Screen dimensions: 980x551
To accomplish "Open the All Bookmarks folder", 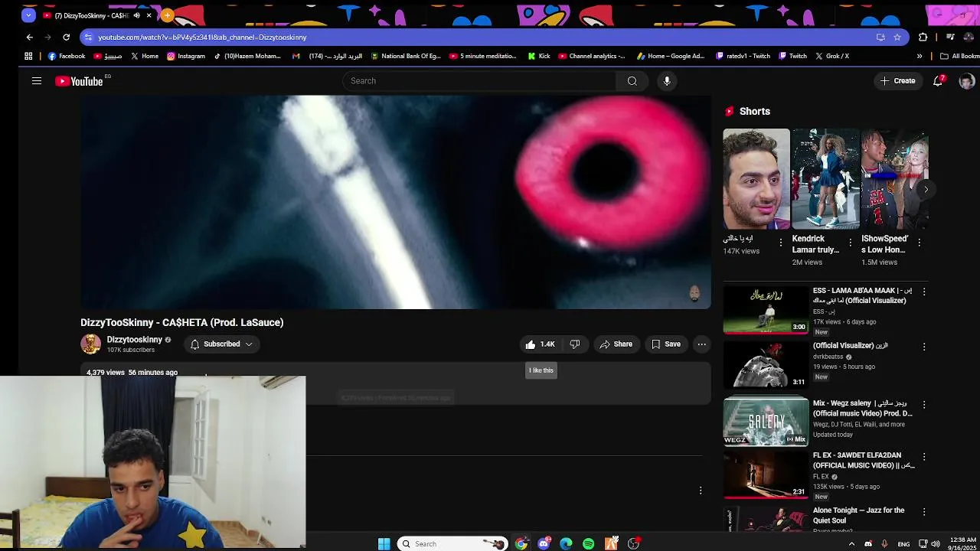I will coord(960,56).
